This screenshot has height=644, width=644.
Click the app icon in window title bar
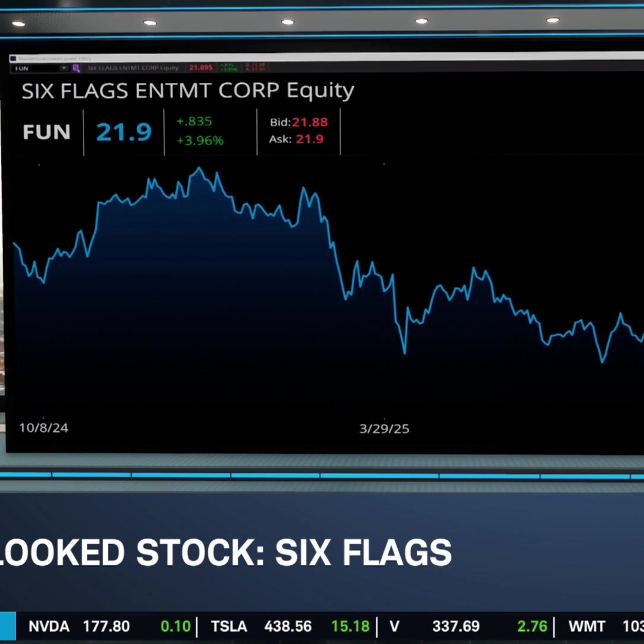click(x=13, y=59)
